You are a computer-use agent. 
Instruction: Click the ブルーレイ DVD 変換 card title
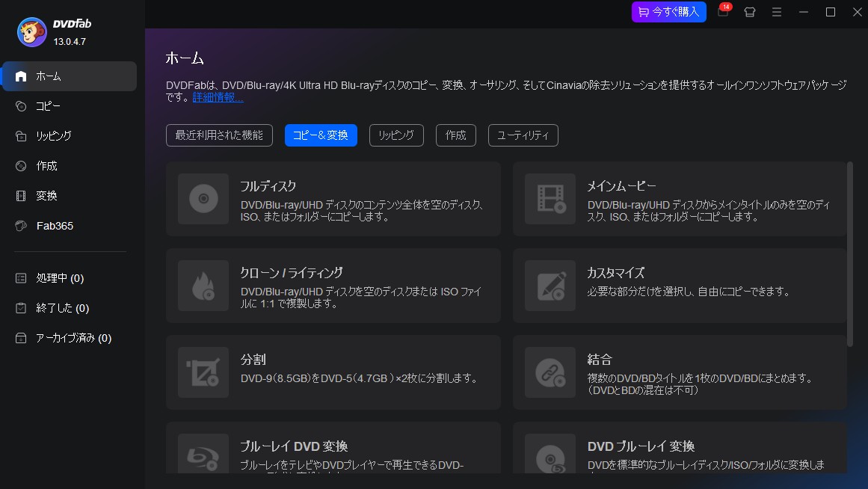coord(294,446)
